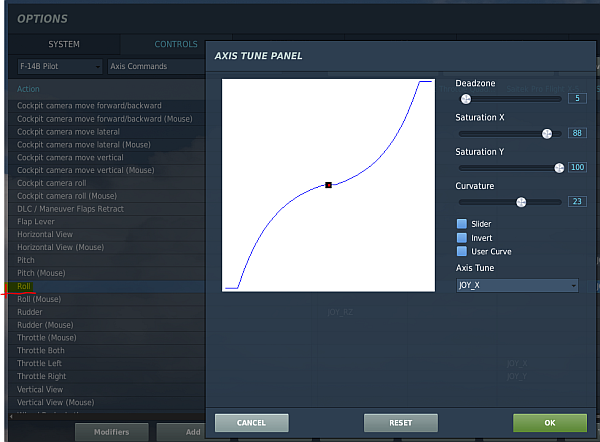Open the Axis Tune JOY_X dropdown
The image size is (600, 442).
click(x=517, y=285)
